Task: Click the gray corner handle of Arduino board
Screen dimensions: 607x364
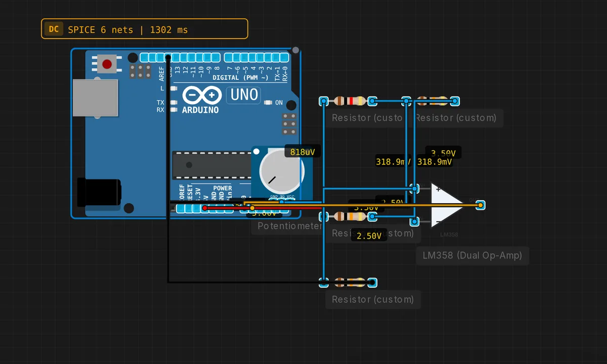Action: pos(295,50)
